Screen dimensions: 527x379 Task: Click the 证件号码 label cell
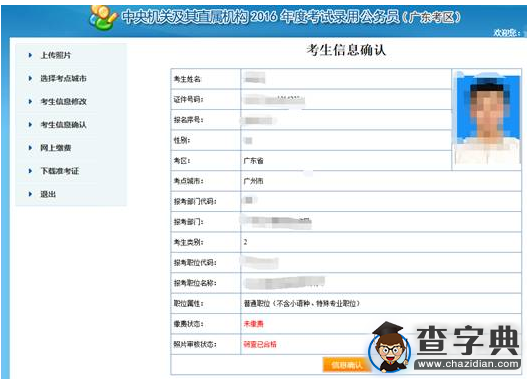click(206, 99)
